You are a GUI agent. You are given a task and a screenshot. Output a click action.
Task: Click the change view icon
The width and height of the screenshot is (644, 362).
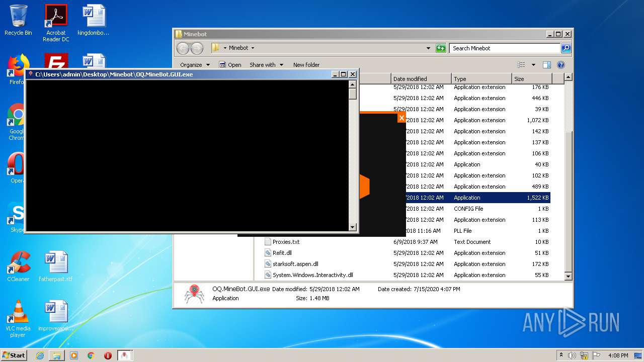coord(521,65)
